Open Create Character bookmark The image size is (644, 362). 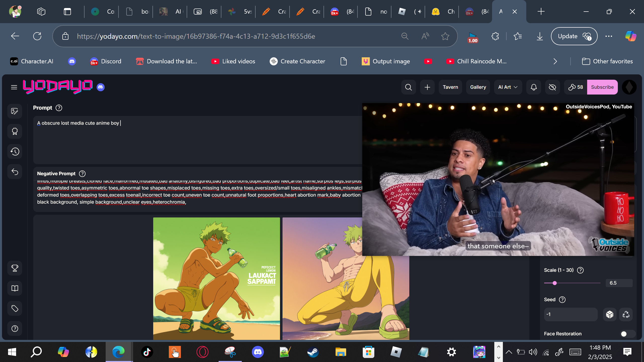pyautogui.click(x=297, y=61)
